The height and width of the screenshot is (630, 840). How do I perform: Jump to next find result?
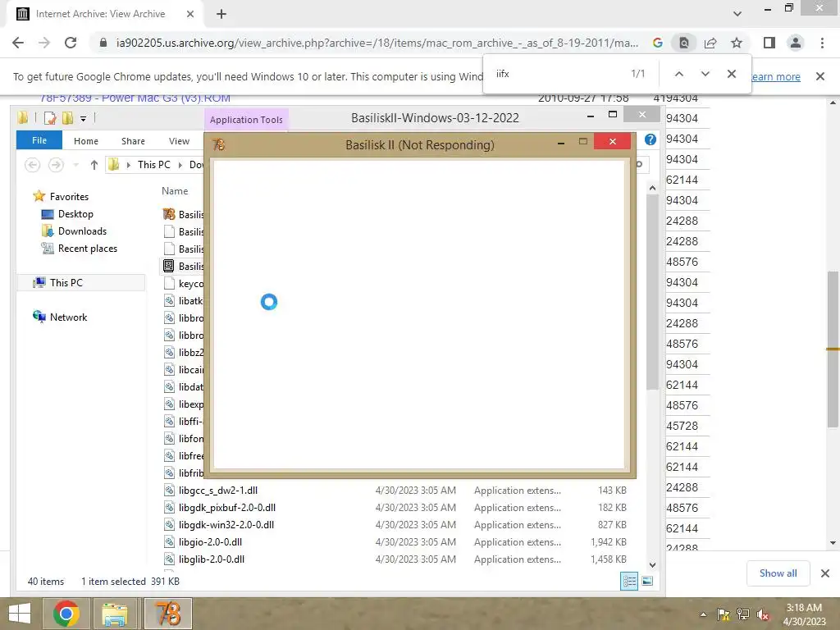pos(705,74)
